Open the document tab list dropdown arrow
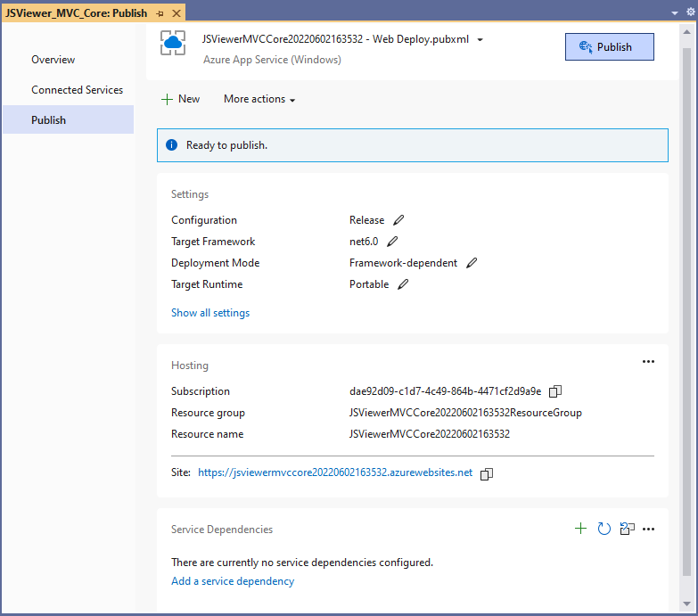Screen dimensions: 698x616 coord(675,12)
